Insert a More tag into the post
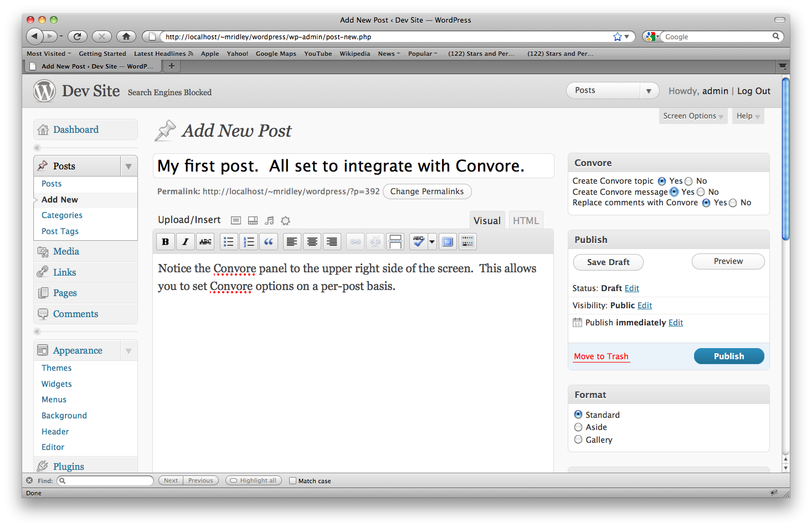 pos(395,242)
